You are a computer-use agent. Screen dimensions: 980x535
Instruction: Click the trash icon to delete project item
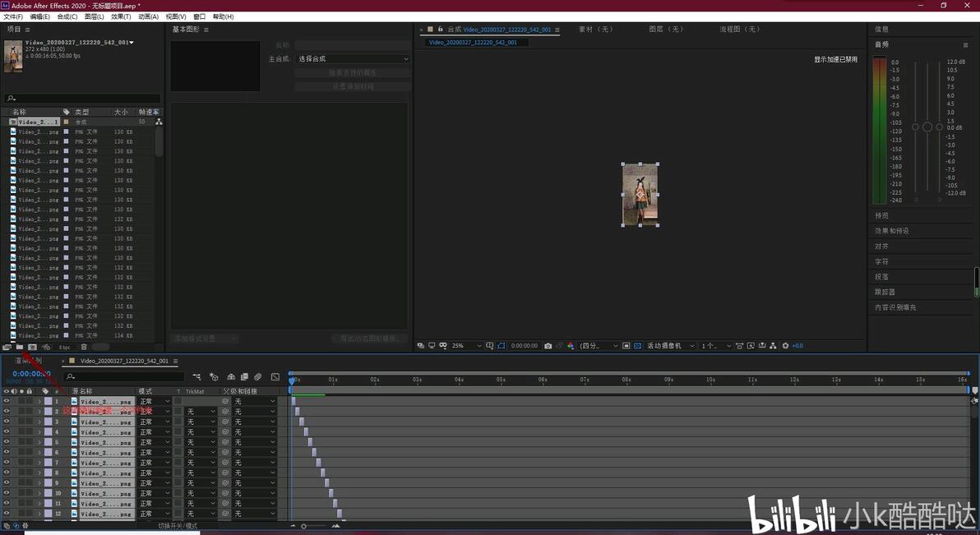(x=84, y=348)
